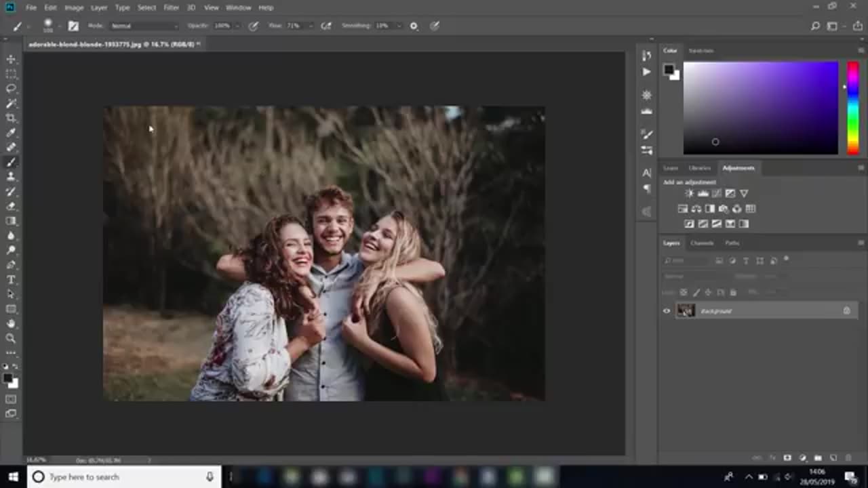
Task: Expand the Flow value dropdown arrow
Action: pyautogui.click(x=310, y=26)
